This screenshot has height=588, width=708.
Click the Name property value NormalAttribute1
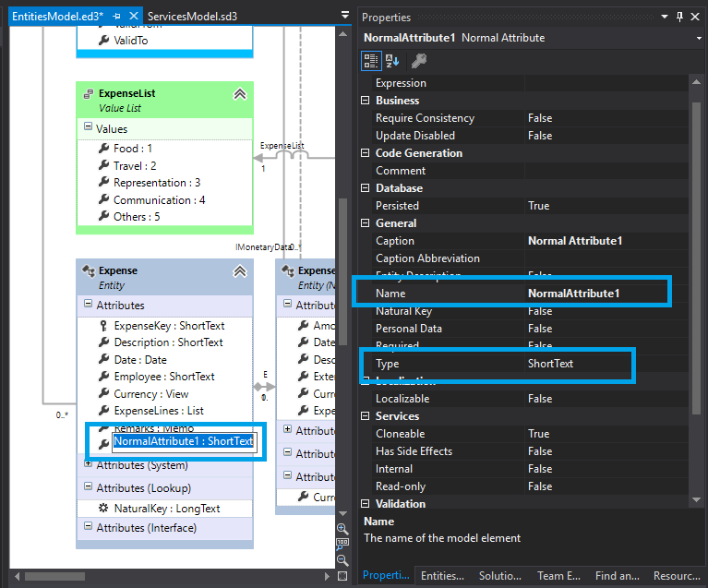(x=574, y=294)
